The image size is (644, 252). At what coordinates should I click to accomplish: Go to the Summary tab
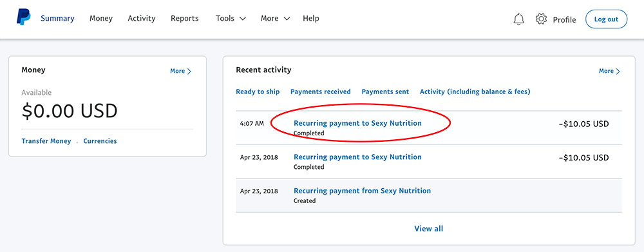tap(57, 19)
